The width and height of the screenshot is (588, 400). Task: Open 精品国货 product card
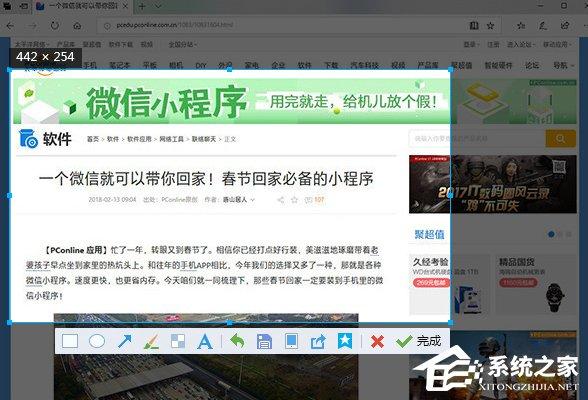[x=536, y=284]
